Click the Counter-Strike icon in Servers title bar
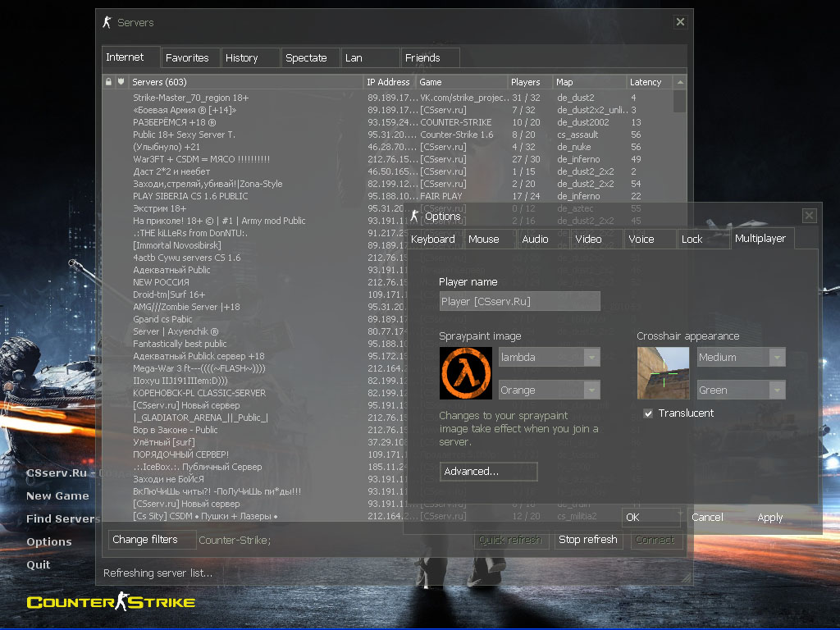This screenshot has height=630, width=840. coord(107,22)
